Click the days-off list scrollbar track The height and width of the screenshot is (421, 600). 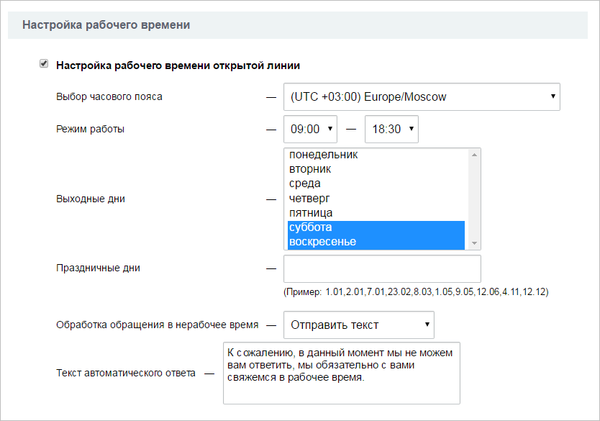474,199
